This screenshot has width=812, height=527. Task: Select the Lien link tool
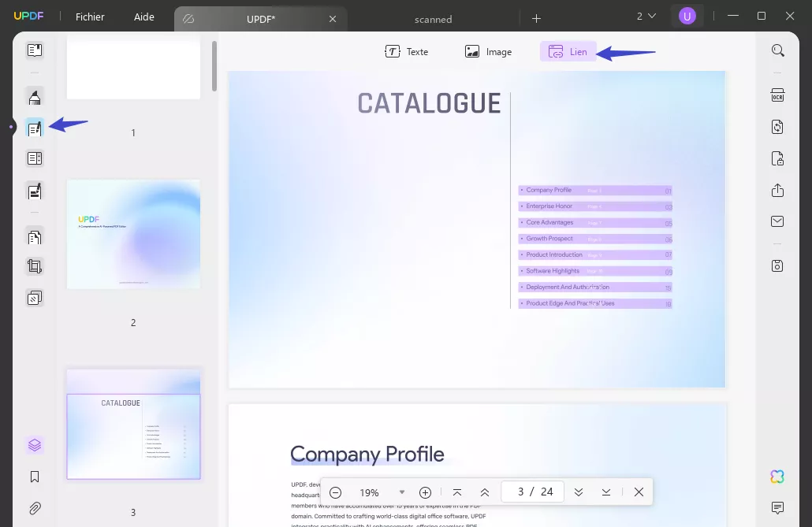pos(568,52)
